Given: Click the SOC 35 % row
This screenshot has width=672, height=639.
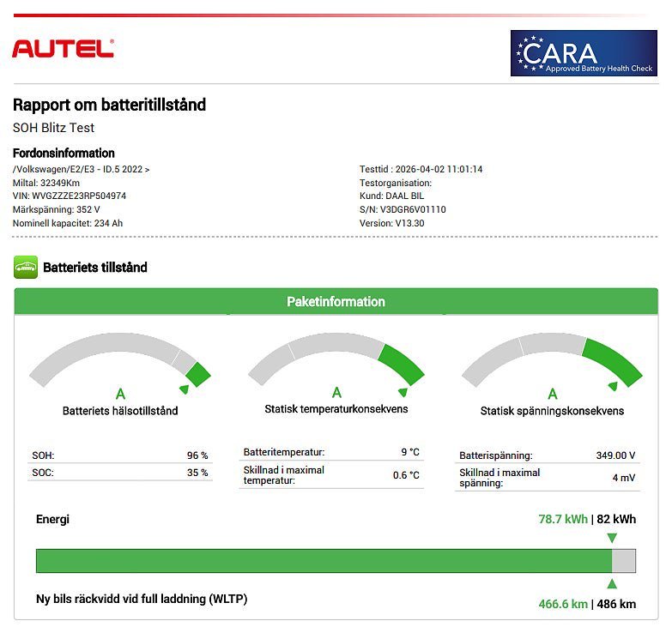Looking at the screenshot, I should pyautogui.click(x=119, y=473).
